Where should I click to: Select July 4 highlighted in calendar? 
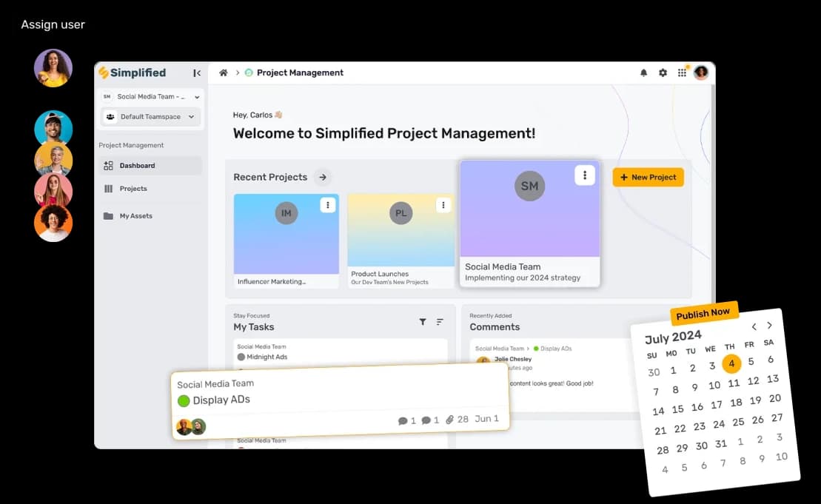point(731,363)
